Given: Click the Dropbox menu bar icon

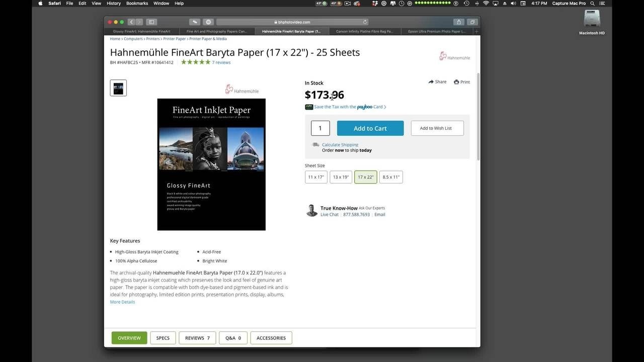Looking at the screenshot, I should click(x=375, y=3).
